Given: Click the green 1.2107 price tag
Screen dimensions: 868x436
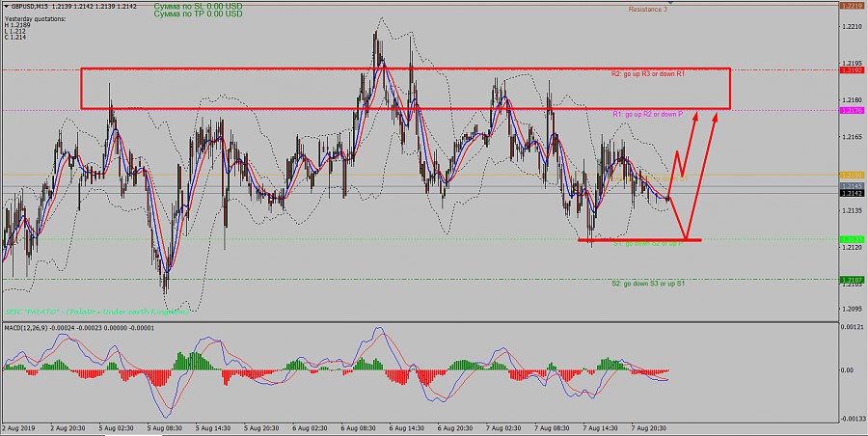Looking at the screenshot, I should point(852,281).
